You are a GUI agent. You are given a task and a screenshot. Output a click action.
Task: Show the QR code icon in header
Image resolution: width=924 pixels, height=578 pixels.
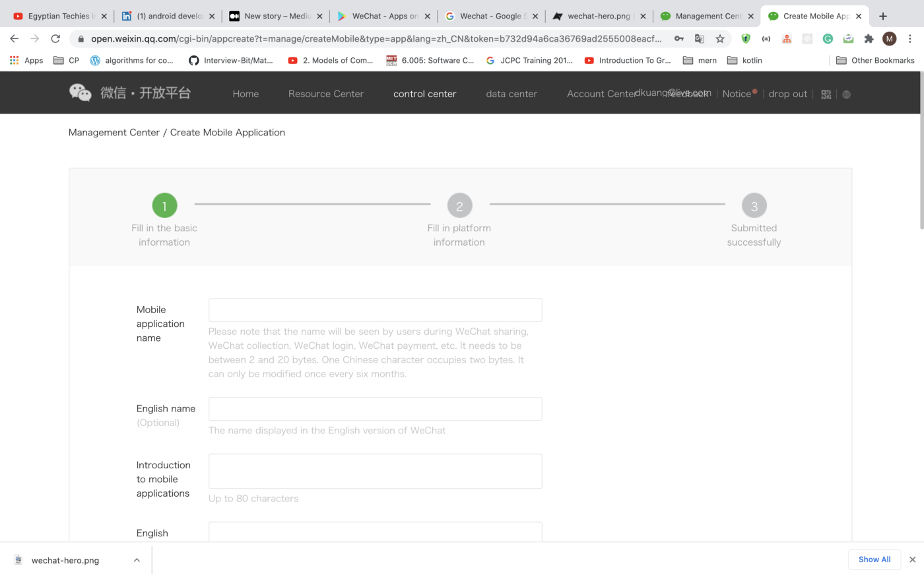(x=826, y=94)
